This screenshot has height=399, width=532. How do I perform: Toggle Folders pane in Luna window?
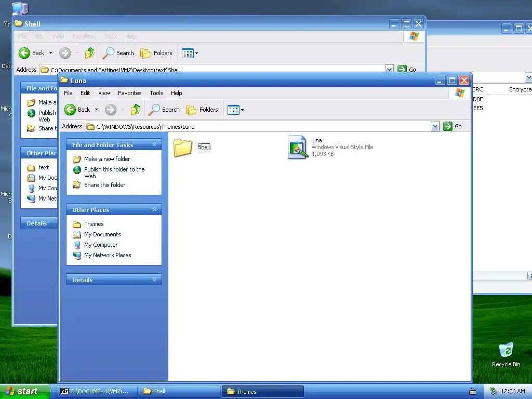[202, 110]
